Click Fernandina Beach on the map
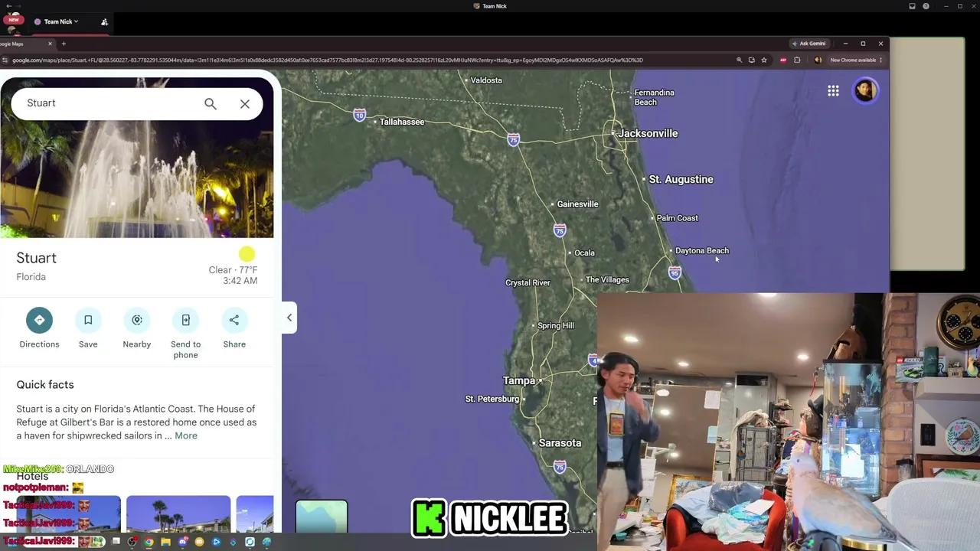Image resolution: width=980 pixels, height=551 pixels. [x=654, y=97]
